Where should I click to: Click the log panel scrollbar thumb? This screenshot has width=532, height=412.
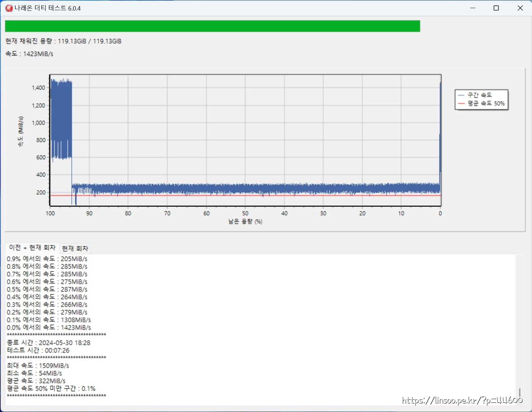click(519, 392)
